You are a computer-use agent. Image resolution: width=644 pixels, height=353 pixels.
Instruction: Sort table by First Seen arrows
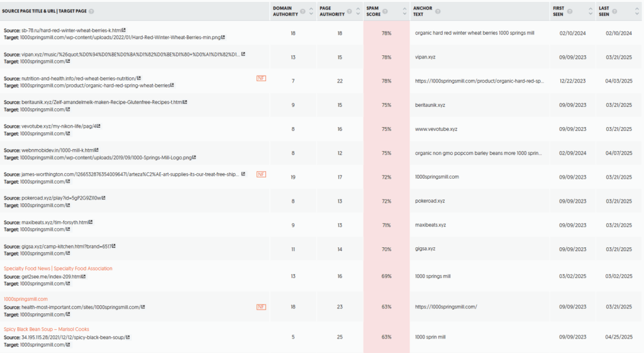(x=590, y=11)
